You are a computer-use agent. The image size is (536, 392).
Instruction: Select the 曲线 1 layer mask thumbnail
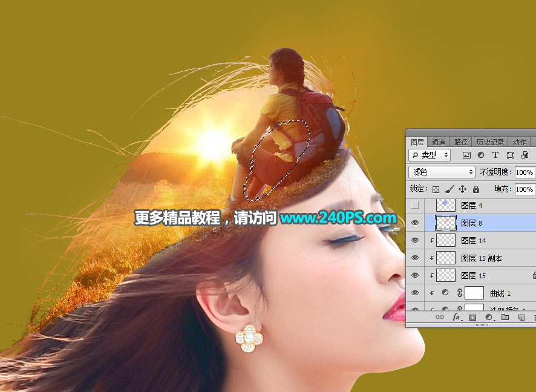click(x=474, y=293)
